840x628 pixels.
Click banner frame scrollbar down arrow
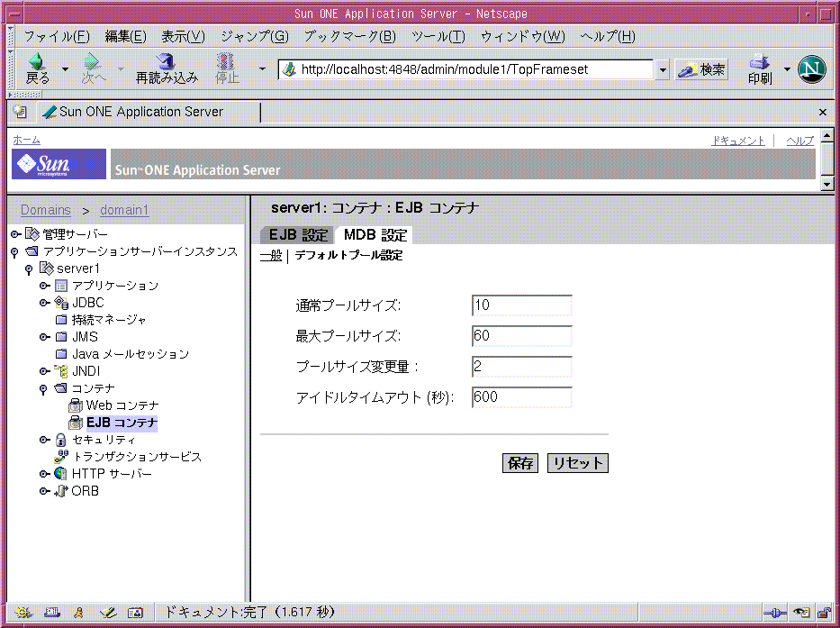point(827,185)
